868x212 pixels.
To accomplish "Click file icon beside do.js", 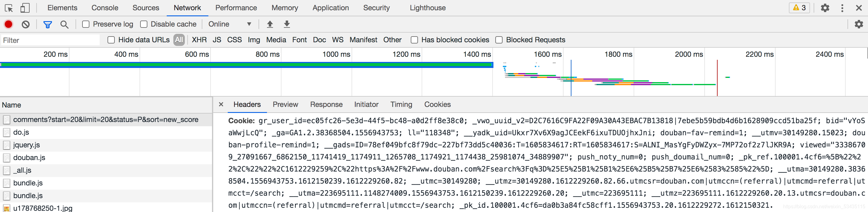I will [6, 133].
